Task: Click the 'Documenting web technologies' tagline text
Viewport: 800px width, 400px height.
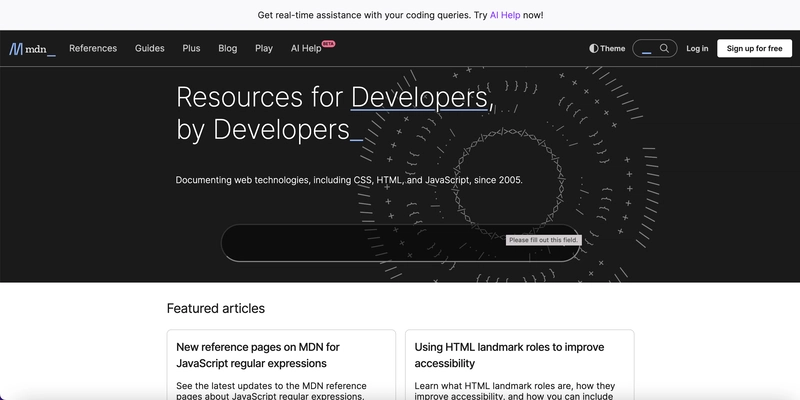Action: 349,180
